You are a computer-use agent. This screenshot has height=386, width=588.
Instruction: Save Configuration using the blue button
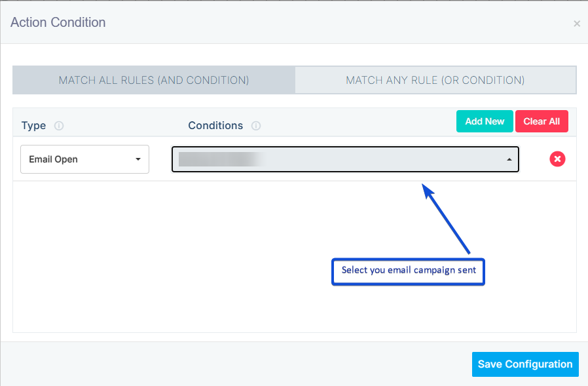[525, 364]
